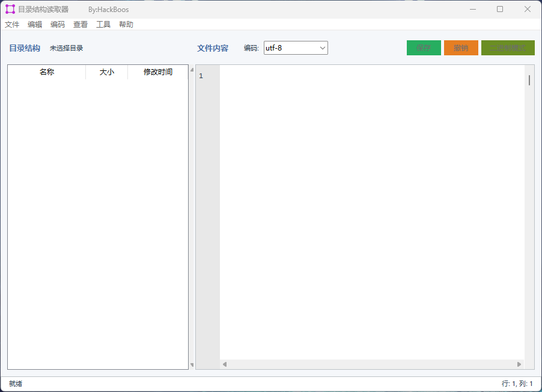Screen dimensions: 542x392
Task: Open the 工具 menu
Action: [103, 25]
